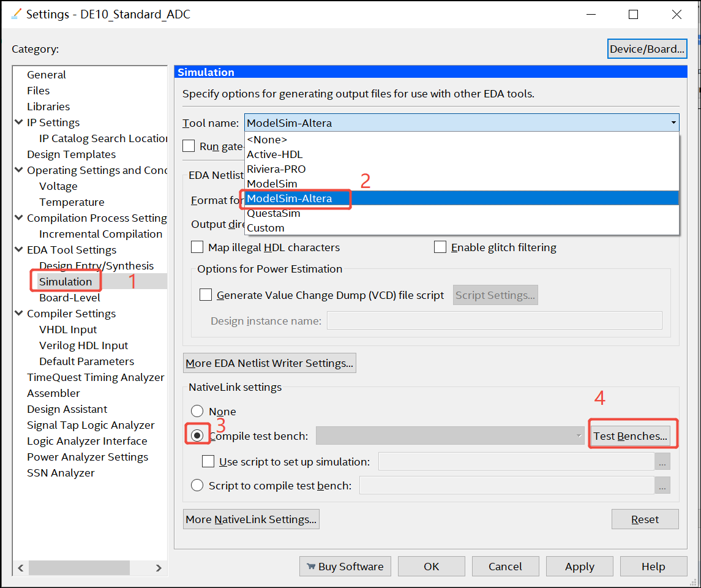This screenshot has height=588, width=701.
Task: Open Signal Tap Logic Analyzer settings
Action: pyautogui.click(x=91, y=425)
